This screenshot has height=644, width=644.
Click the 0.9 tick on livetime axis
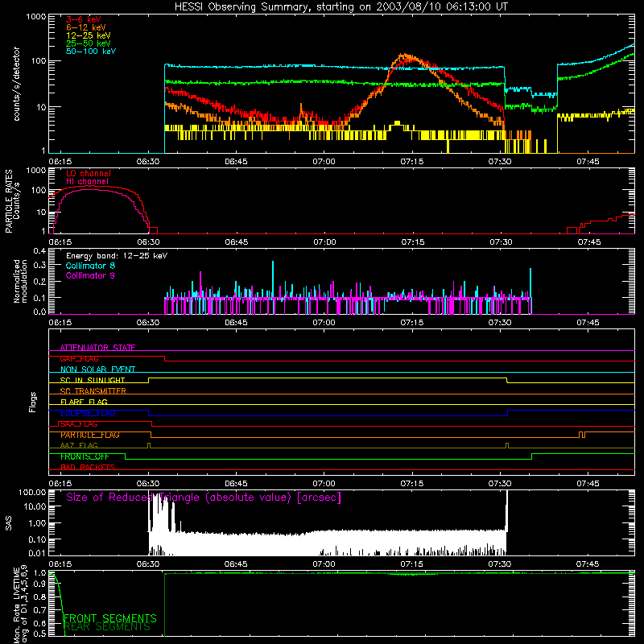(39, 584)
